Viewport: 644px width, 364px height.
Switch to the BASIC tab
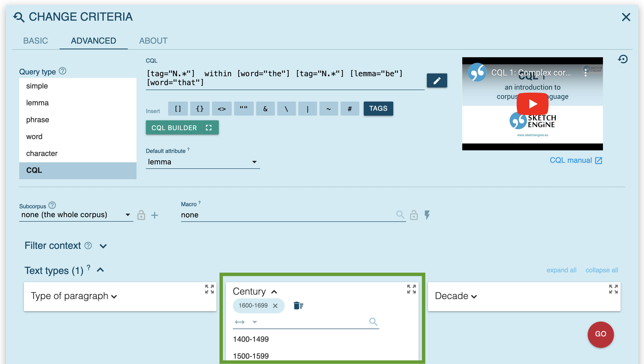[x=35, y=41]
